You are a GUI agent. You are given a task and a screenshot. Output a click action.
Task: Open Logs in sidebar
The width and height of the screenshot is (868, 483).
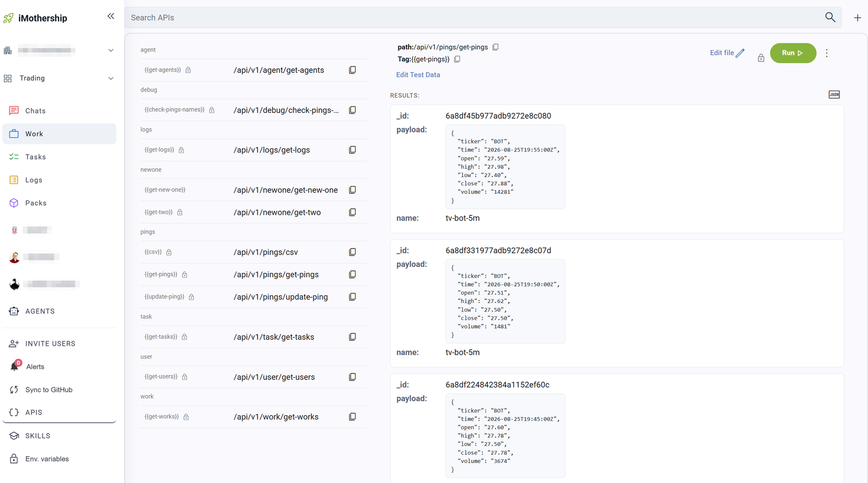pos(59,180)
